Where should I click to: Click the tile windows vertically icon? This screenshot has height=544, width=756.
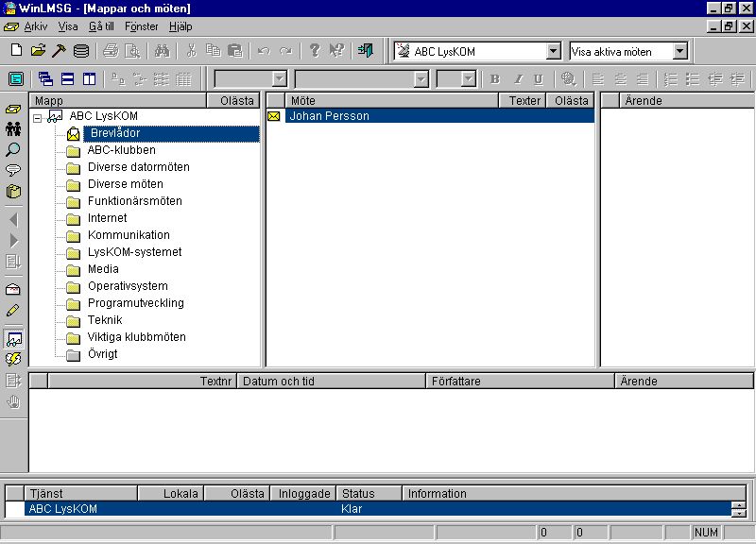click(x=89, y=78)
